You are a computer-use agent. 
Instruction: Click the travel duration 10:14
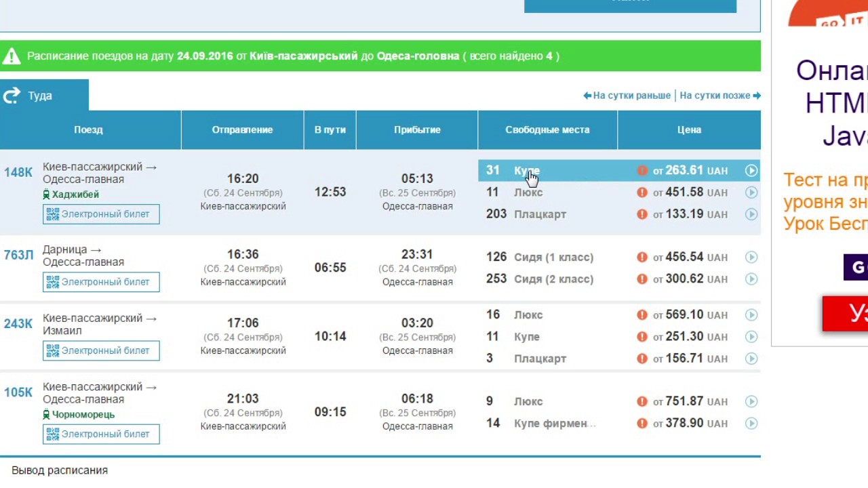coord(330,336)
